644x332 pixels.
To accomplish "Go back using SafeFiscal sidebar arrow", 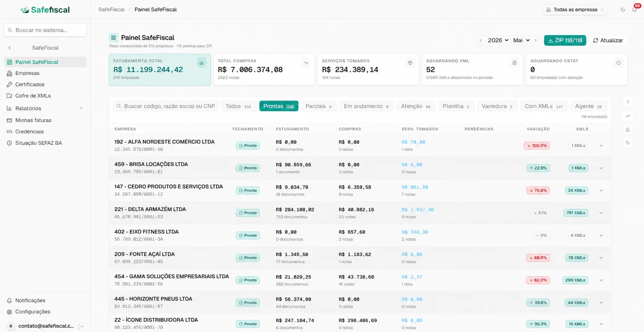I will tap(10, 48).
